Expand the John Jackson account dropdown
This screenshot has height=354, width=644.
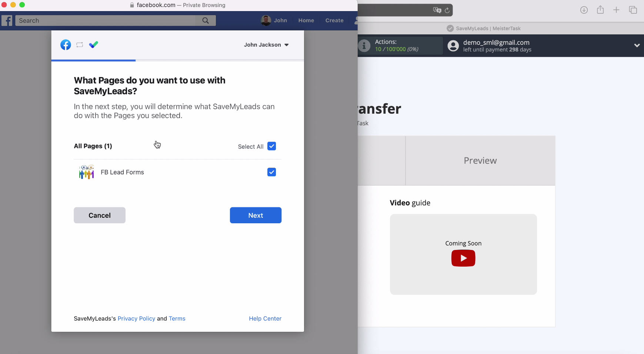[266, 45]
